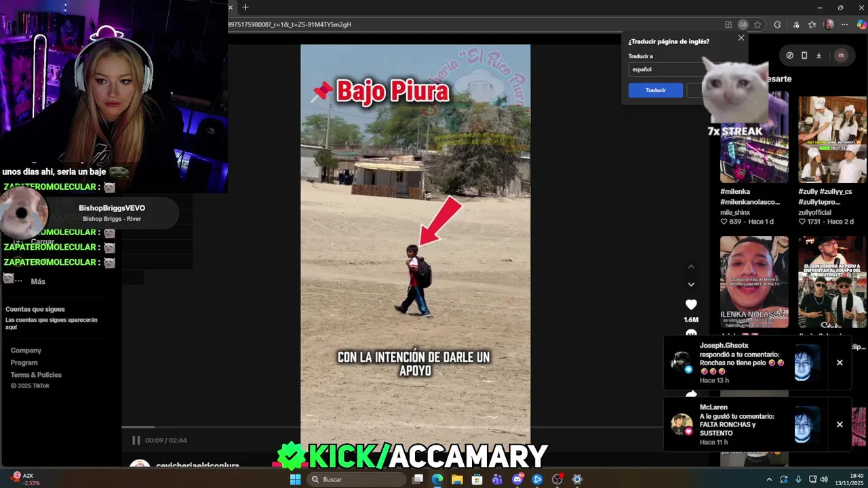
Task: Click the browser address bar URL
Action: coord(290,24)
